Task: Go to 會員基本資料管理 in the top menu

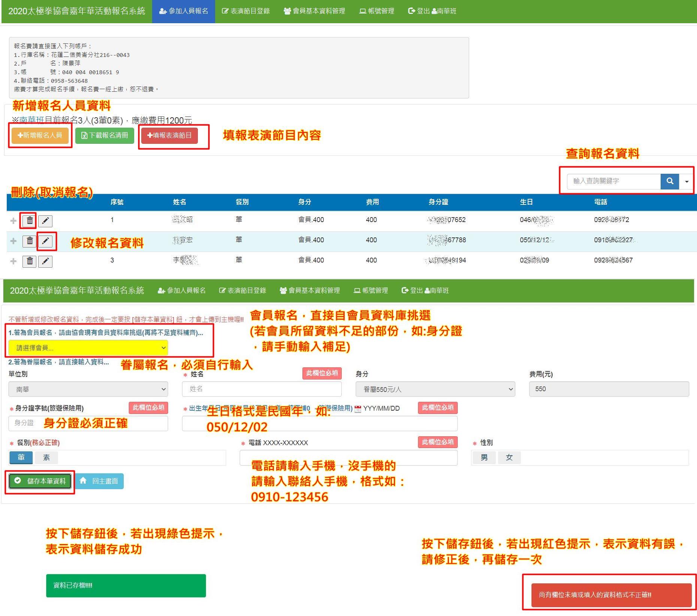Action: click(x=314, y=11)
